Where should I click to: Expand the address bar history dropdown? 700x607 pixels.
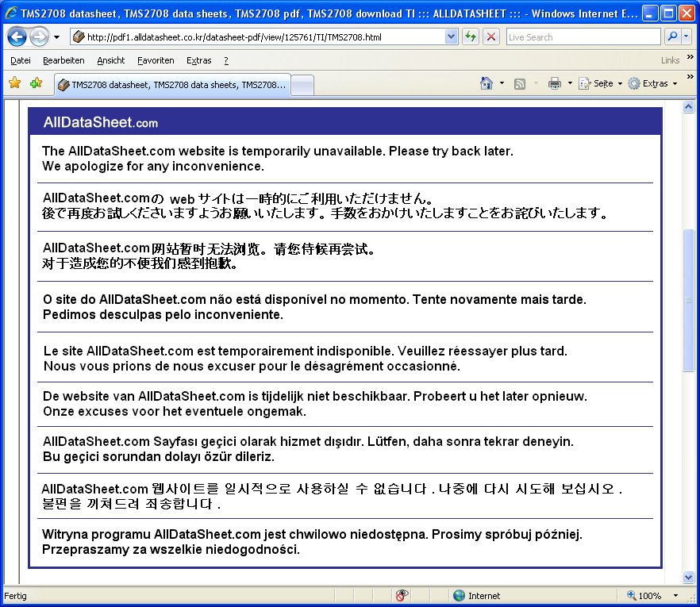(452, 37)
